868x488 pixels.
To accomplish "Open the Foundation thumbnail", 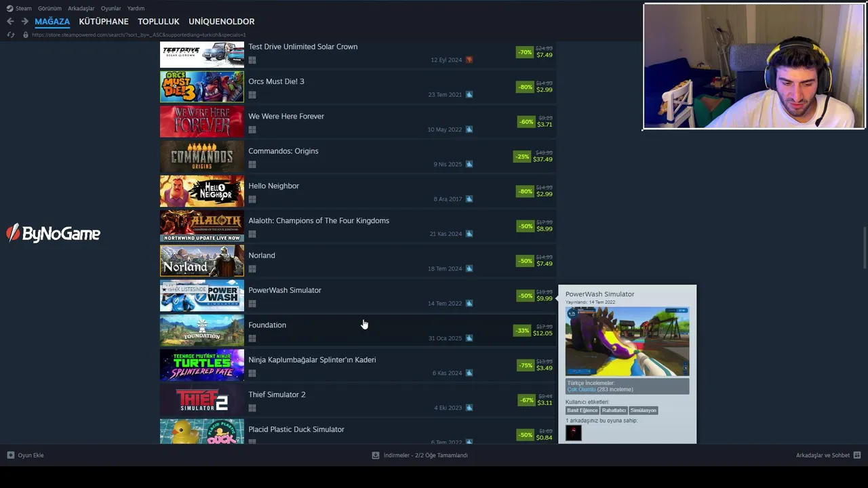I will point(202,331).
